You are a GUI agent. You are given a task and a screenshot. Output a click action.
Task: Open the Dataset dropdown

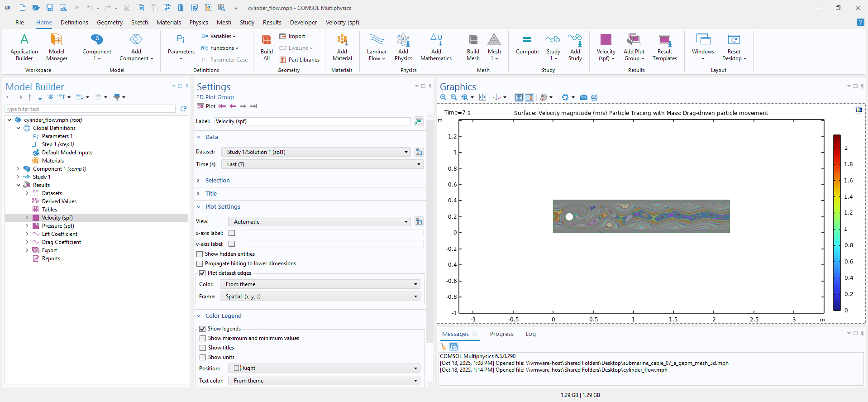pyautogui.click(x=315, y=152)
